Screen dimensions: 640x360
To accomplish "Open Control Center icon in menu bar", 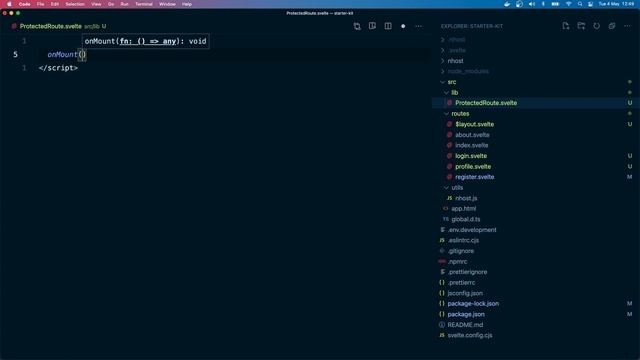I will (x=591, y=4).
